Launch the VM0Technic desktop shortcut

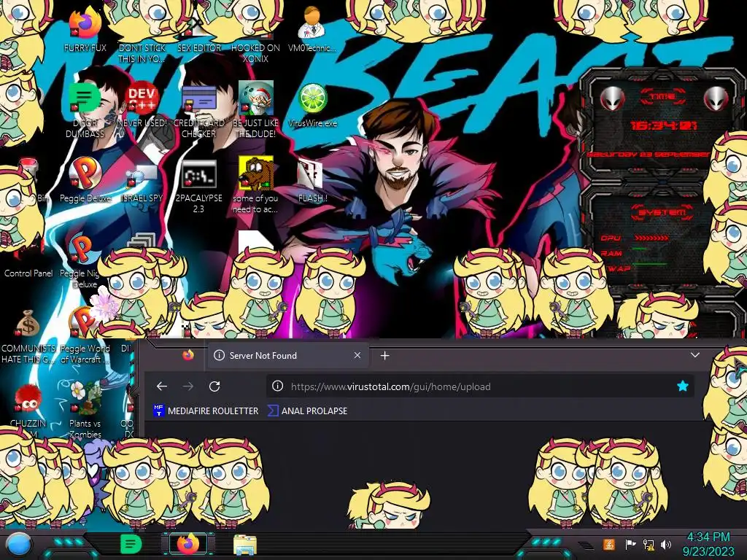312,24
